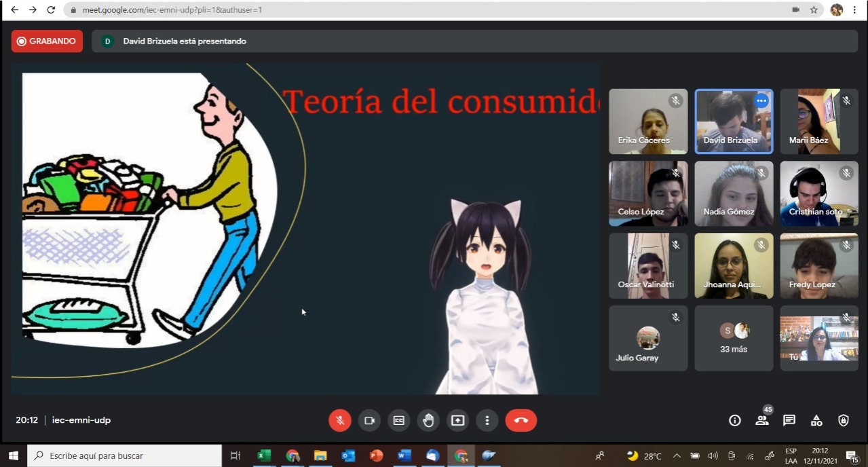Click muted mic icon on Erika Cáceres tile
This screenshot has width=868, height=467.
click(x=675, y=100)
